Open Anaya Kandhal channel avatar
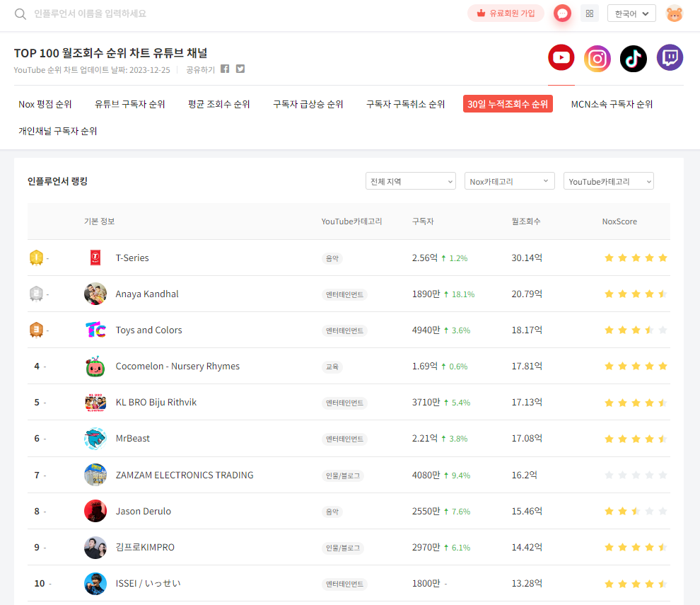 95,294
